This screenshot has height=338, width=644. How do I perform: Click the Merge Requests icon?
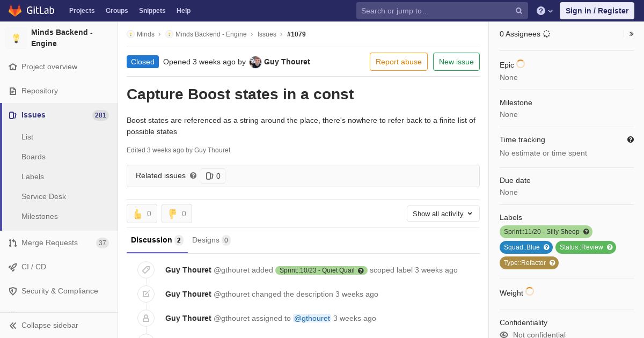pyautogui.click(x=13, y=243)
